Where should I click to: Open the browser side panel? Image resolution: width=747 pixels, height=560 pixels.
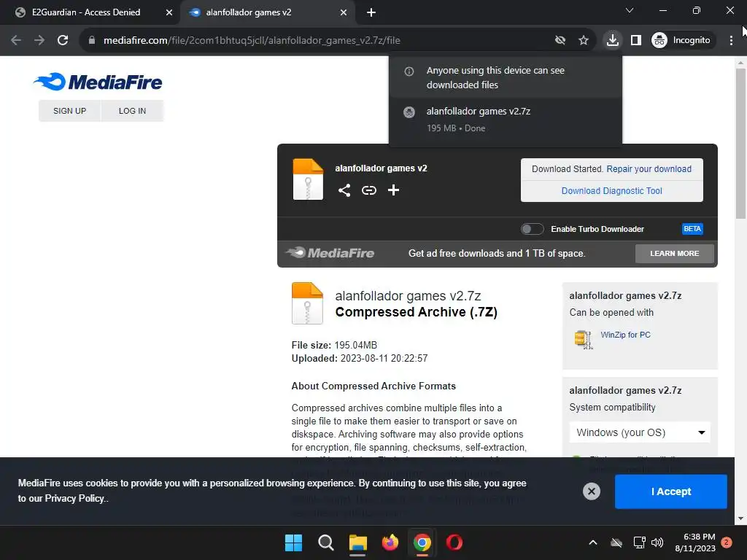pos(636,41)
